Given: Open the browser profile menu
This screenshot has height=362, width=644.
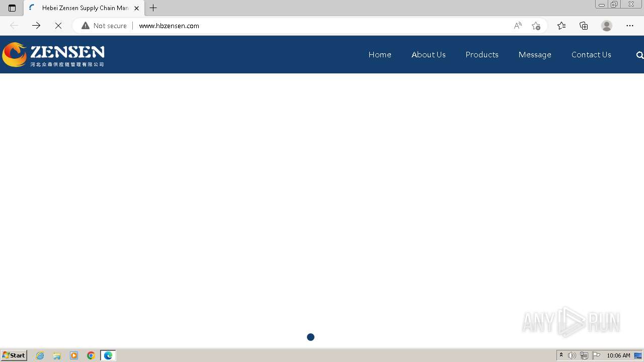Looking at the screenshot, I should 607,26.
